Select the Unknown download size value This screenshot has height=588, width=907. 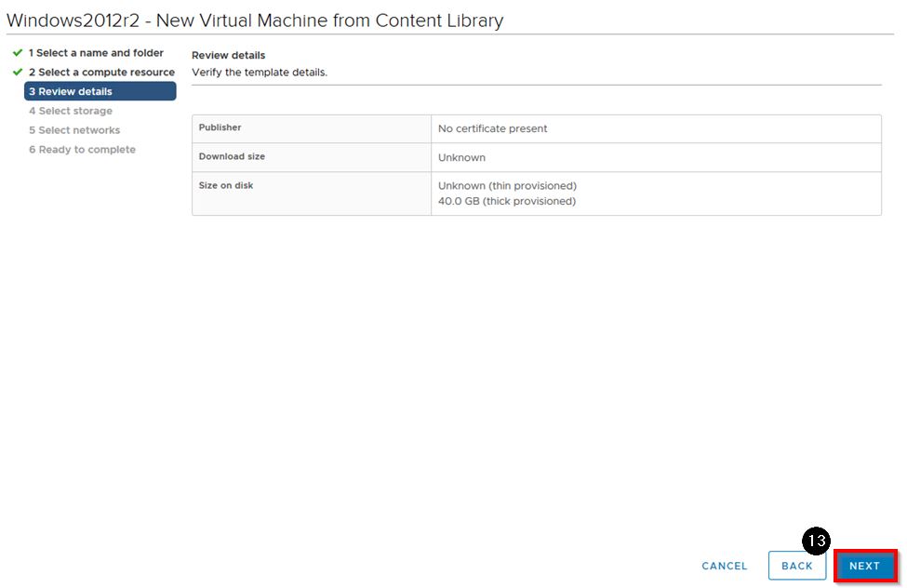461,157
